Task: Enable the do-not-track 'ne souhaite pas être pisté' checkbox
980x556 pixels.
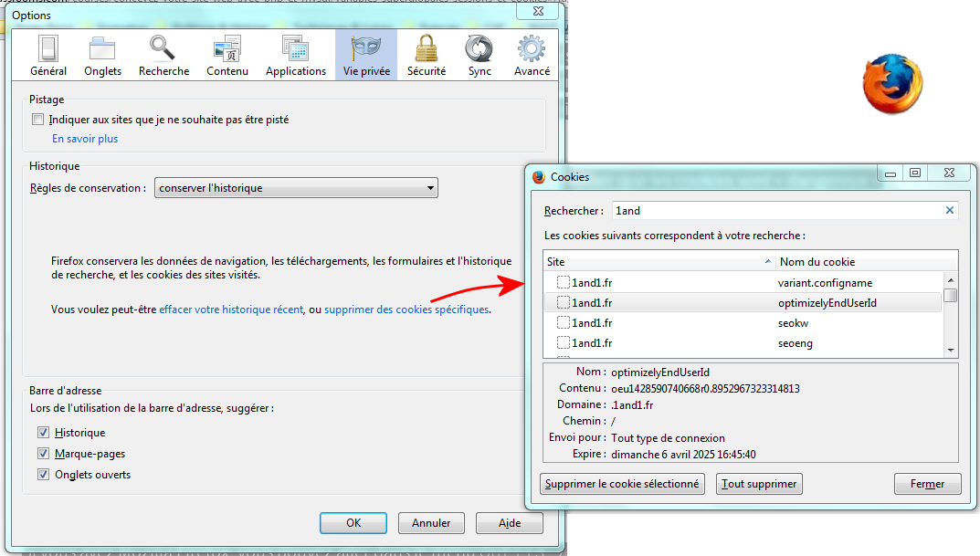Action: pos(38,120)
